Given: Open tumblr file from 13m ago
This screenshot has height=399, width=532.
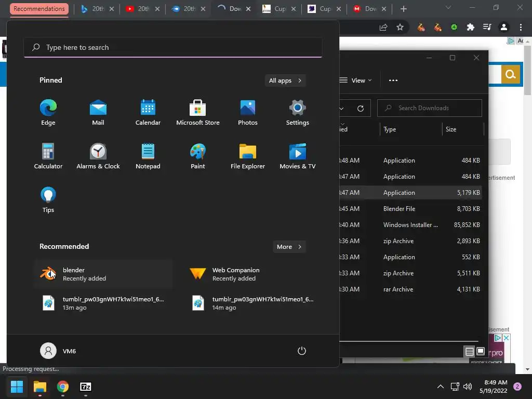Looking at the screenshot, I should click(x=103, y=303).
